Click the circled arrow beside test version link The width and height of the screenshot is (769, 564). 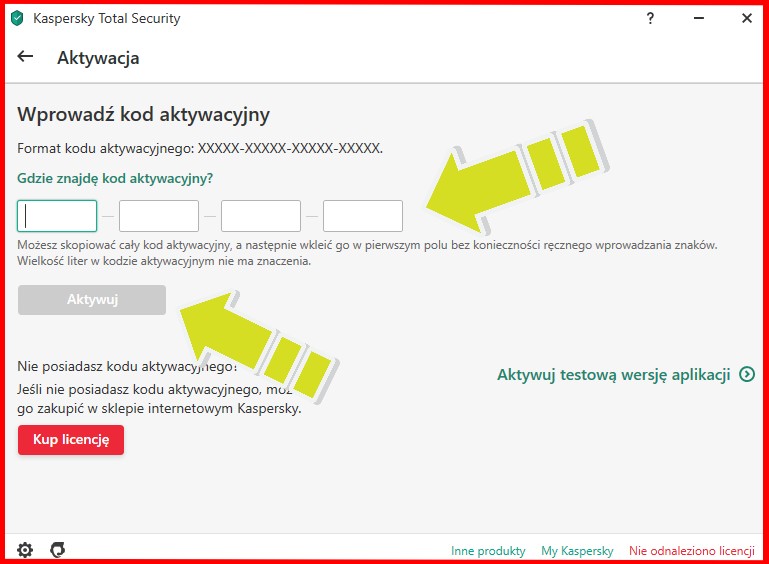747,375
